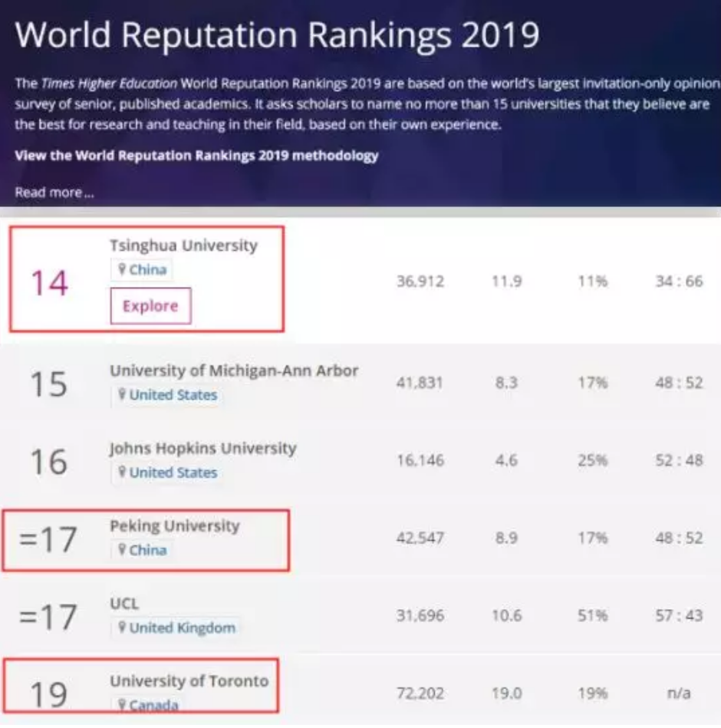This screenshot has height=728, width=721.
Task: Click the =17 rank beside Peking University
Action: coord(48,539)
